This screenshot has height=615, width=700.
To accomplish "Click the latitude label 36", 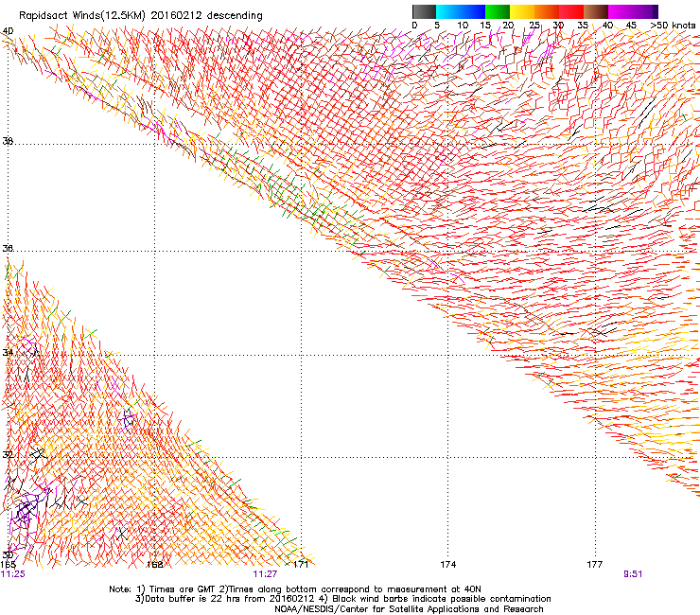I will point(8,248).
